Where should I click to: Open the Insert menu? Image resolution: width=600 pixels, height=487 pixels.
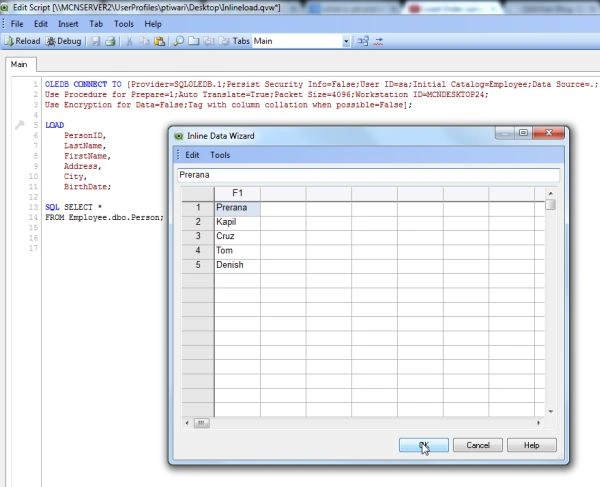[x=68, y=24]
